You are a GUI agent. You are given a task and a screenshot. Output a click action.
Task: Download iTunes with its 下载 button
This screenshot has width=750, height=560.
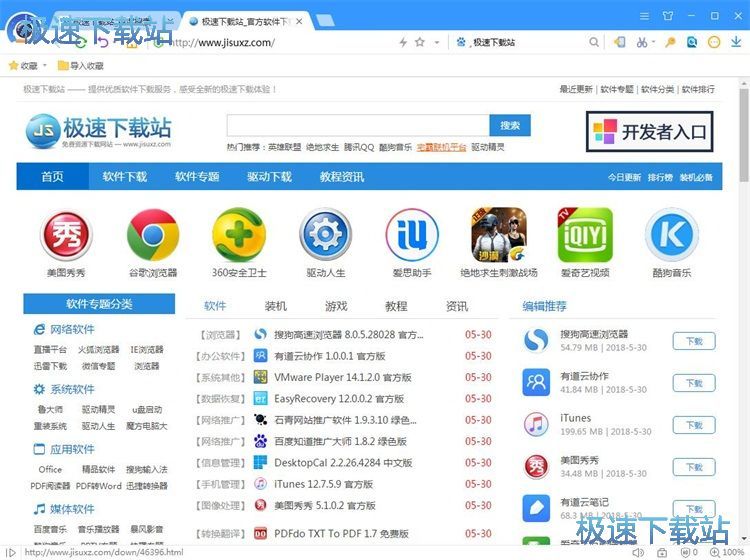click(x=694, y=425)
